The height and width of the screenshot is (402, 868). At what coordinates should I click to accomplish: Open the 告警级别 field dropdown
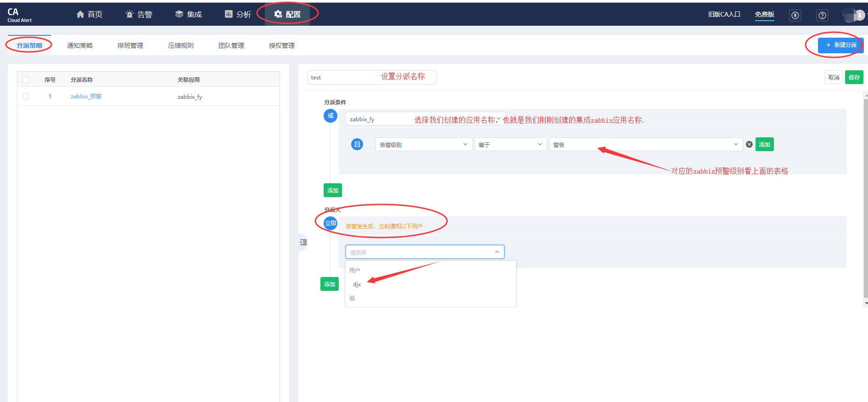click(424, 144)
